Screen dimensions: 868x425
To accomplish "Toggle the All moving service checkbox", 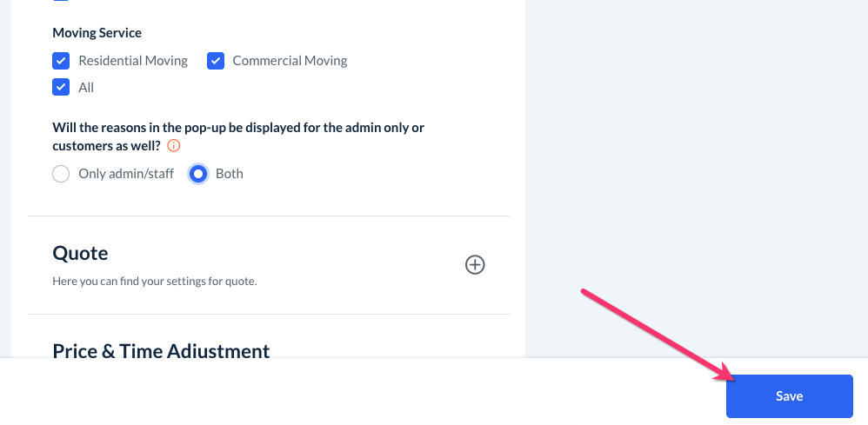I will click(x=61, y=88).
